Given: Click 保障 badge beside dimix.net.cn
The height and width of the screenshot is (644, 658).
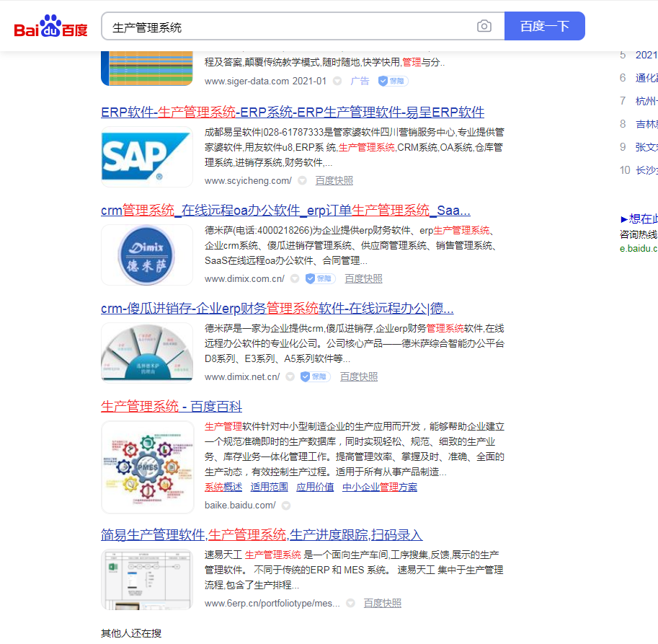Looking at the screenshot, I should 315,377.
